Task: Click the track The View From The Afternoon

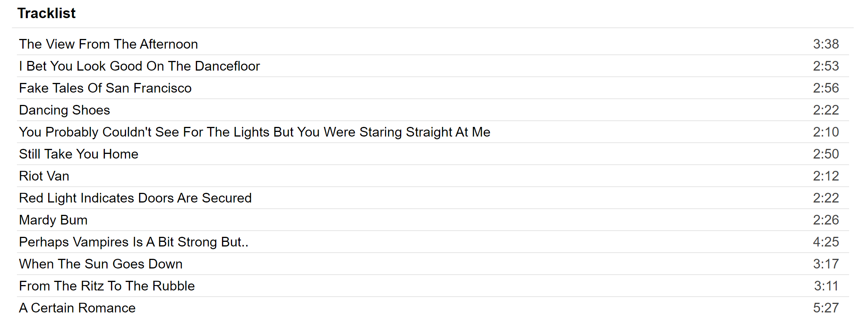Action: [x=108, y=44]
